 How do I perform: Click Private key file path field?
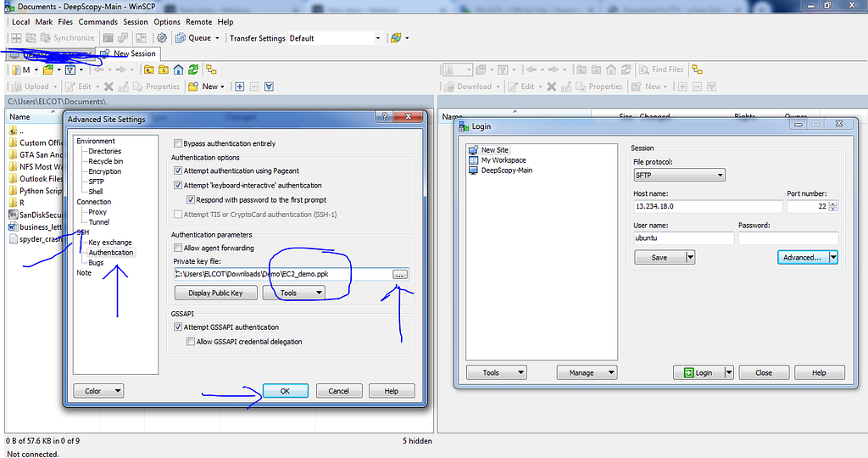click(x=282, y=274)
